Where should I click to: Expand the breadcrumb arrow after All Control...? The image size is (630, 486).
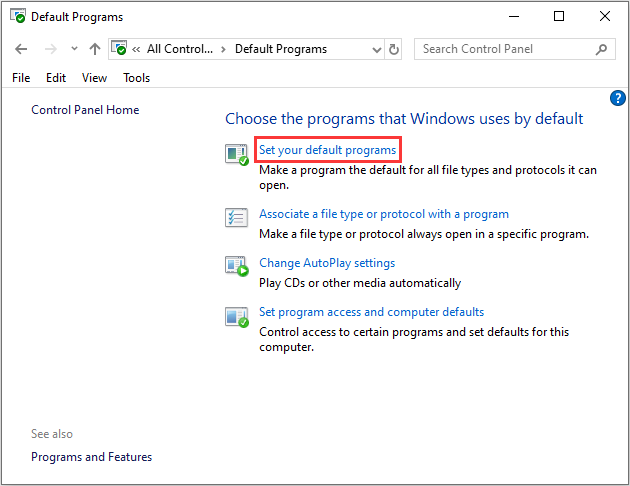click(x=223, y=49)
